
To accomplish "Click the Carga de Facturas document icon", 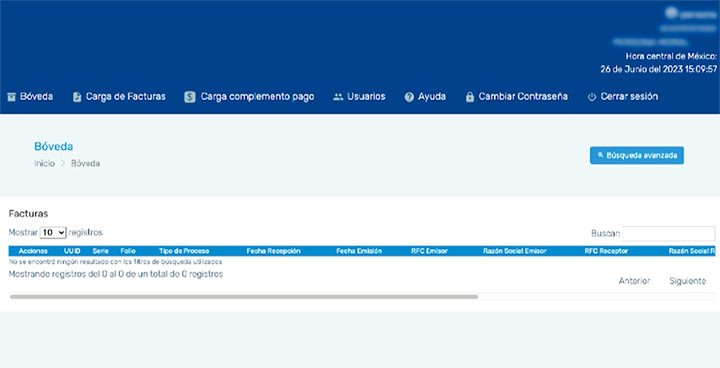I will point(77,97).
